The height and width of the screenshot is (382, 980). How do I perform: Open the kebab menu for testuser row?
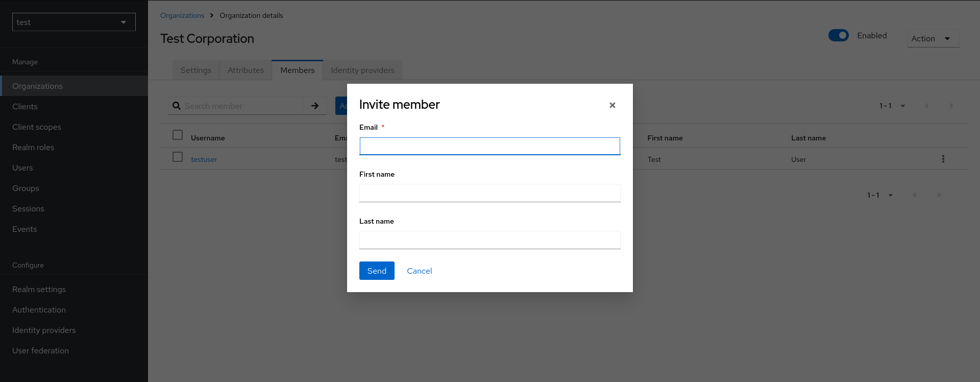[x=943, y=159]
